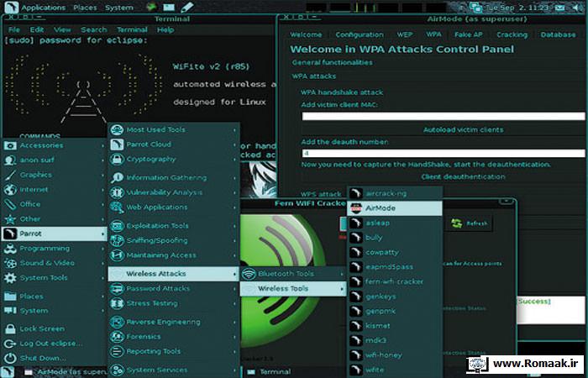The height and width of the screenshot is (378, 588).
Task: Click the Autoload victim clients button
Action: click(x=463, y=129)
